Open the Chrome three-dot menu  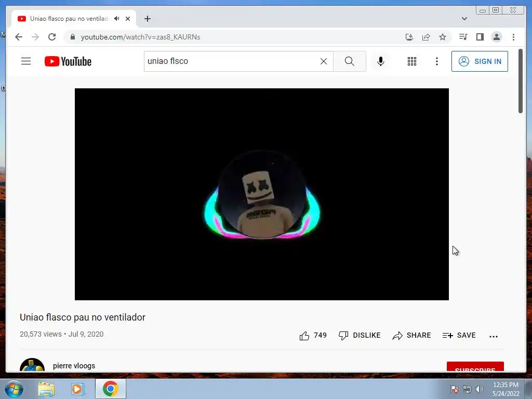[x=513, y=37]
